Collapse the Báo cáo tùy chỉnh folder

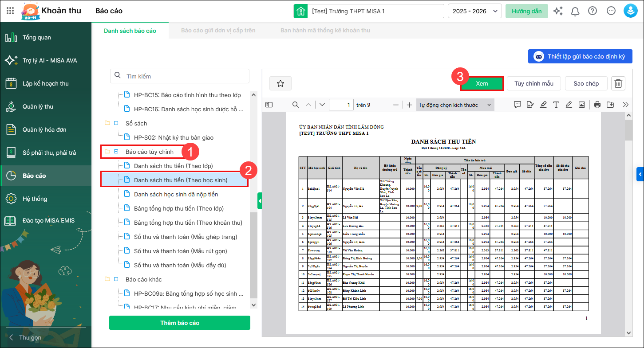pyautogui.click(x=116, y=152)
